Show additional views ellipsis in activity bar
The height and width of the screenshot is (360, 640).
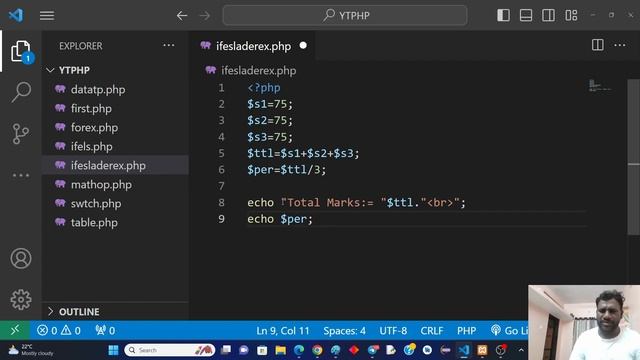pos(21,176)
